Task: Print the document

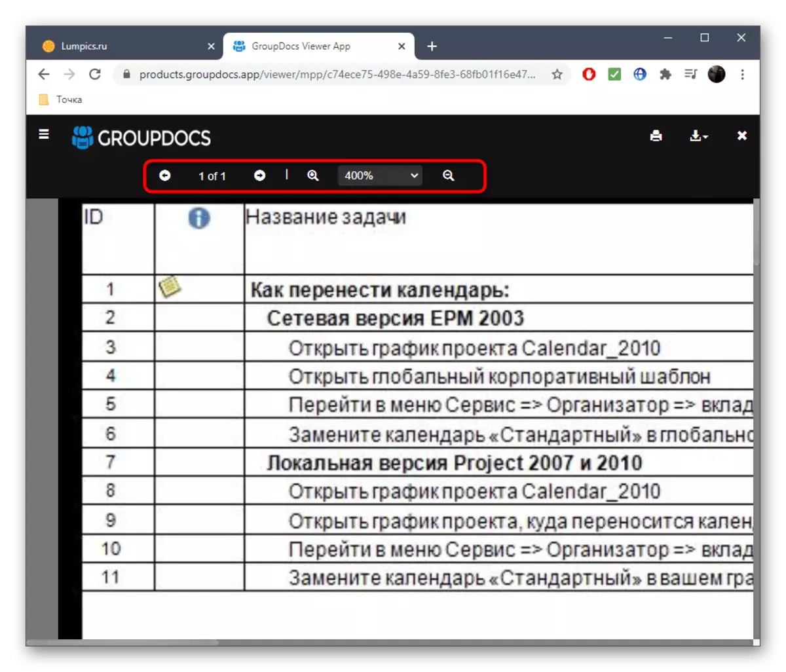Action: pos(656,136)
